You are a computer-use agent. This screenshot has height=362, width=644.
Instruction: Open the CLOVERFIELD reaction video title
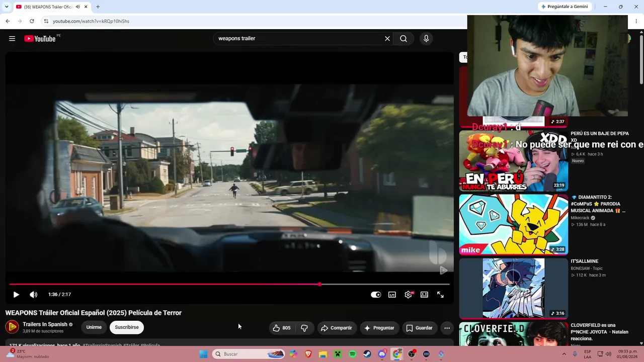coord(600,332)
